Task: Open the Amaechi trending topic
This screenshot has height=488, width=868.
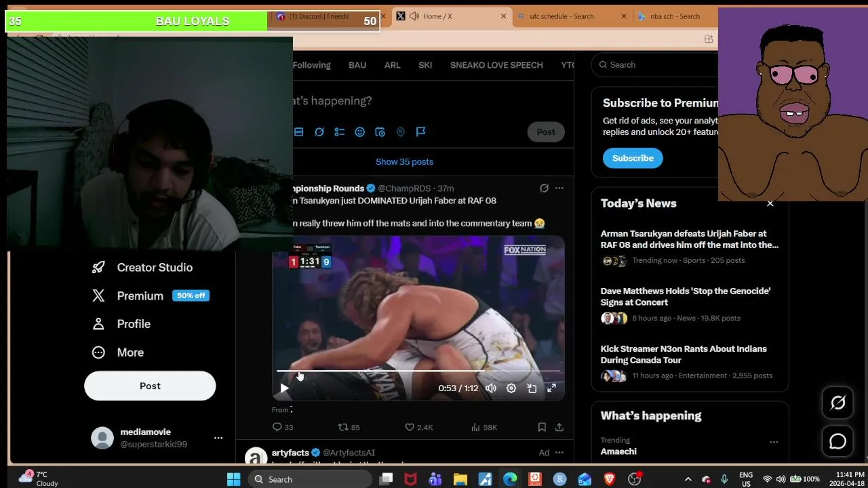Action: 618,451
